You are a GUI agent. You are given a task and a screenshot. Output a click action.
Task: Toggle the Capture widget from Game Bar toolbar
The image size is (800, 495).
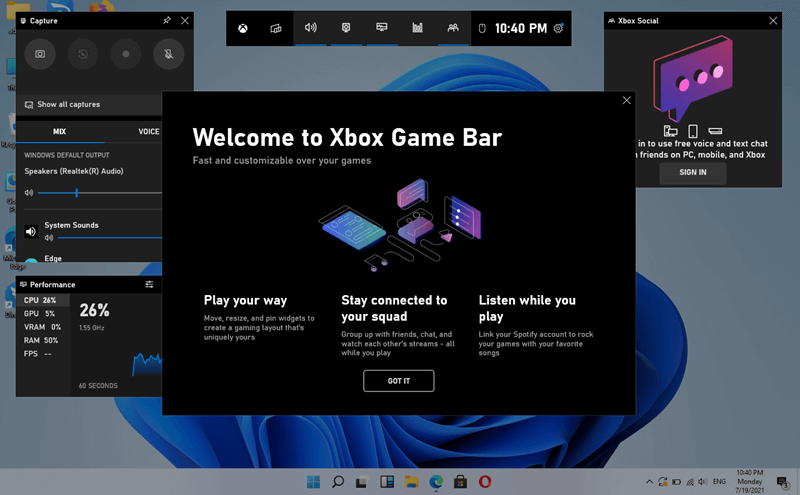[346, 28]
